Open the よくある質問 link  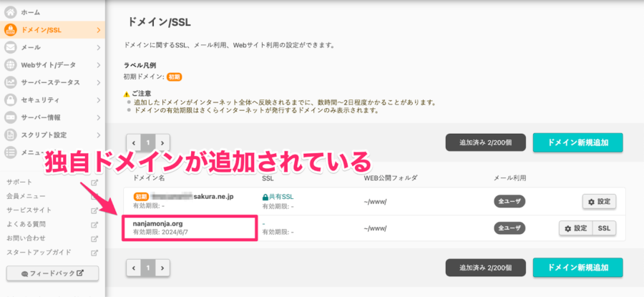point(26,224)
